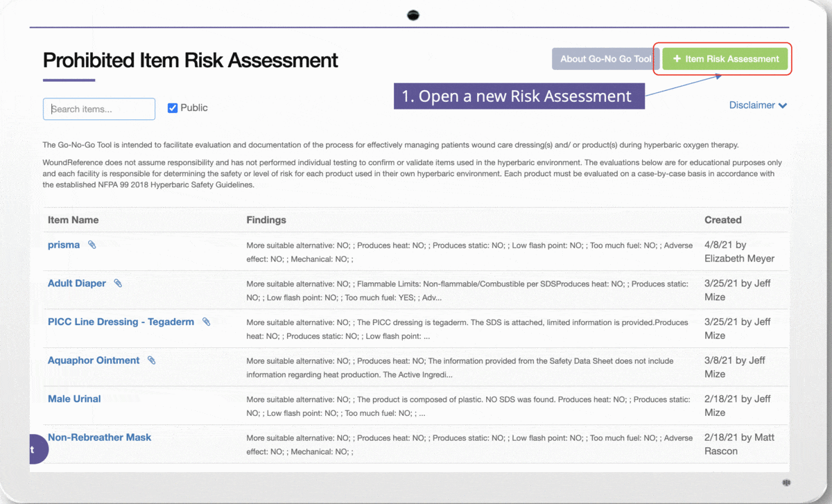
Task: Open the attachment for Adult Diaper
Action: pos(118,283)
